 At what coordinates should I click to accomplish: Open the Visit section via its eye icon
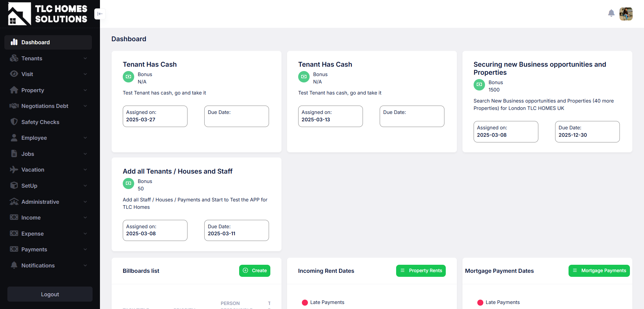pos(14,74)
